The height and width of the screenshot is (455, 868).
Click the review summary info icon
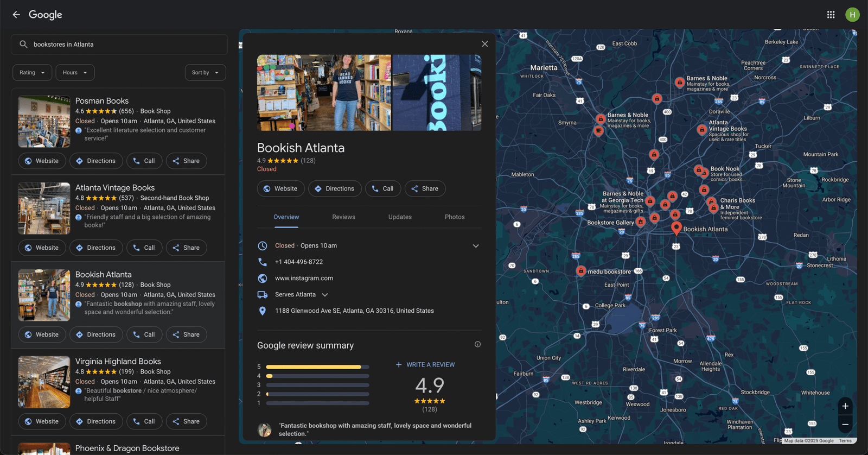pos(477,344)
